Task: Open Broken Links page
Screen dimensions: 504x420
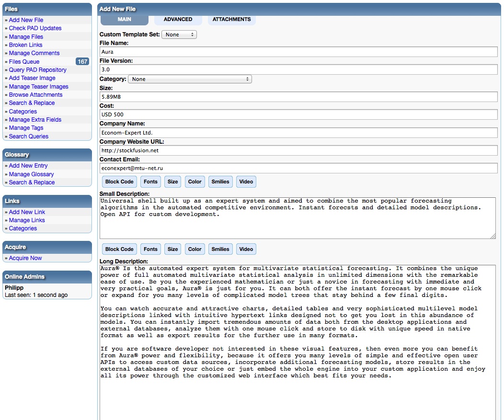Action: (26, 45)
